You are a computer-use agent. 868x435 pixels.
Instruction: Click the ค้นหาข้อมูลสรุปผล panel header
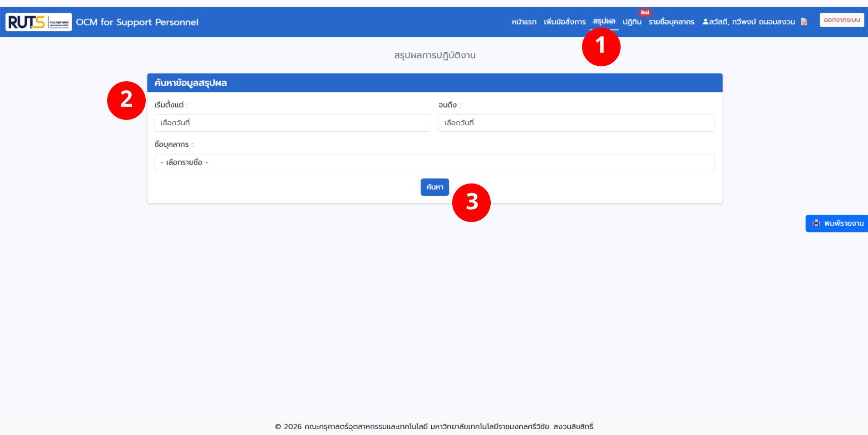tap(435, 83)
